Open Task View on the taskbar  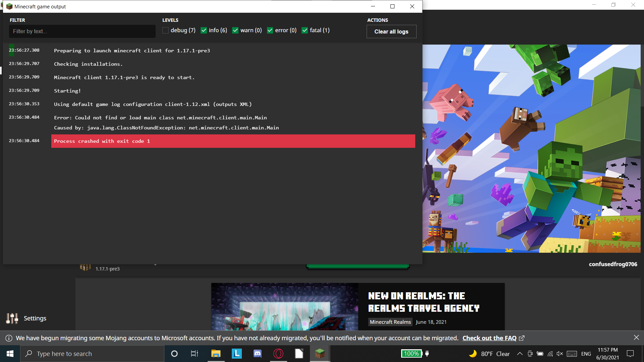195,354
